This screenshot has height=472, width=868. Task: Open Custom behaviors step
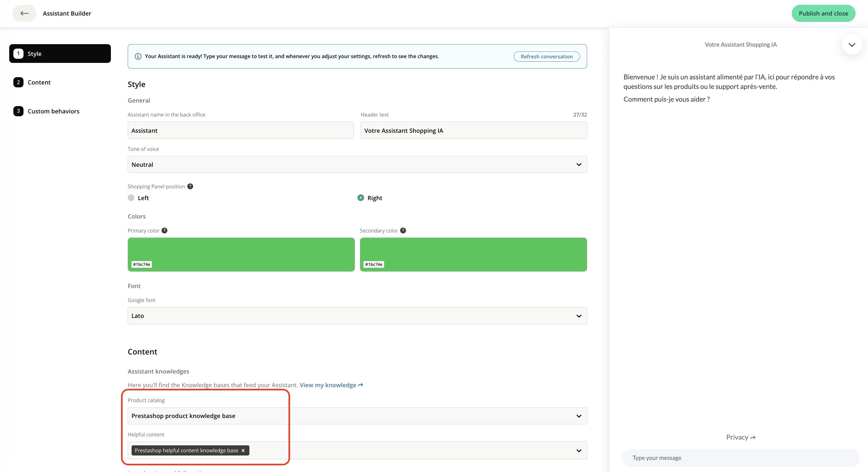tap(53, 111)
